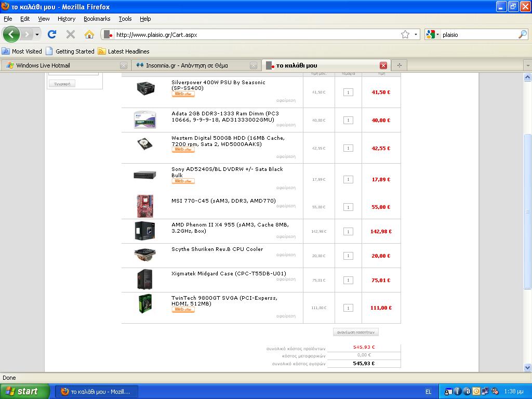The height and width of the screenshot is (399, 532).
Task: Click the search magnifier icon
Action: point(523,34)
